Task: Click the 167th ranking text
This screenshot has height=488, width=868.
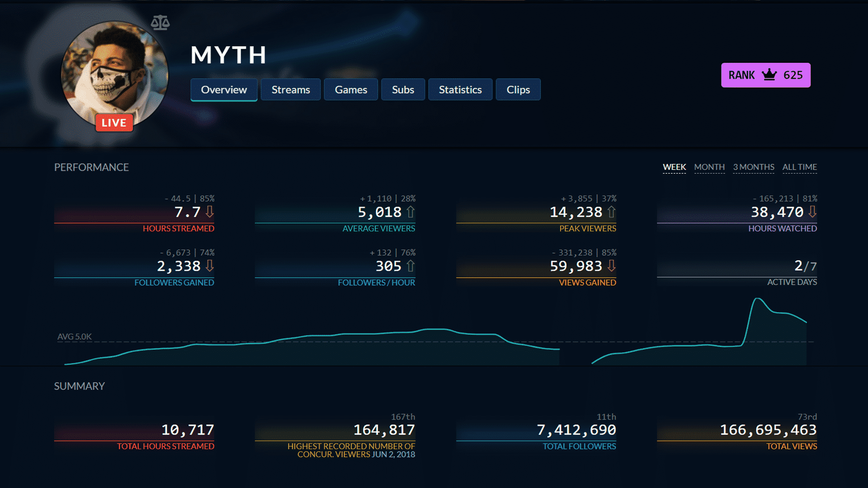Action: [403, 417]
